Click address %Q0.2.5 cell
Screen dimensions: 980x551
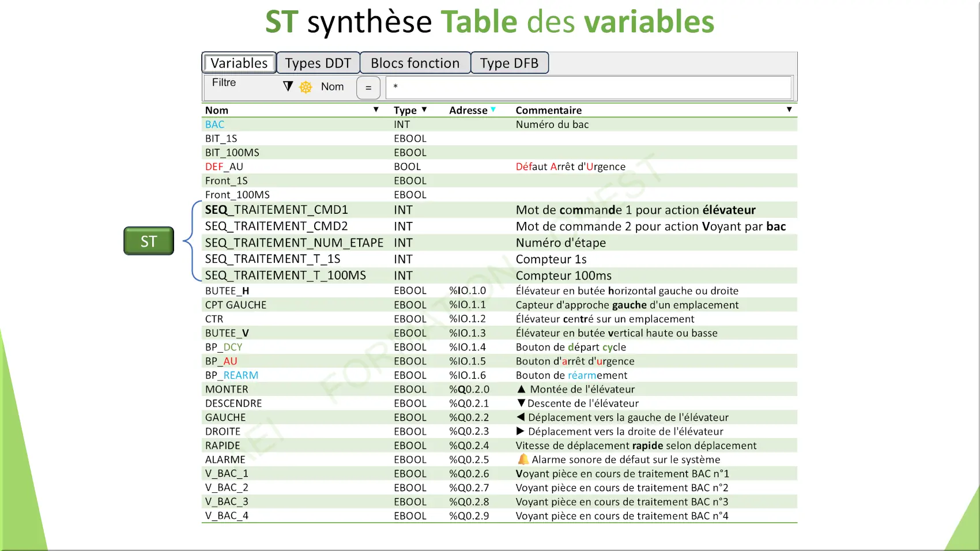pyautogui.click(x=469, y=460)
